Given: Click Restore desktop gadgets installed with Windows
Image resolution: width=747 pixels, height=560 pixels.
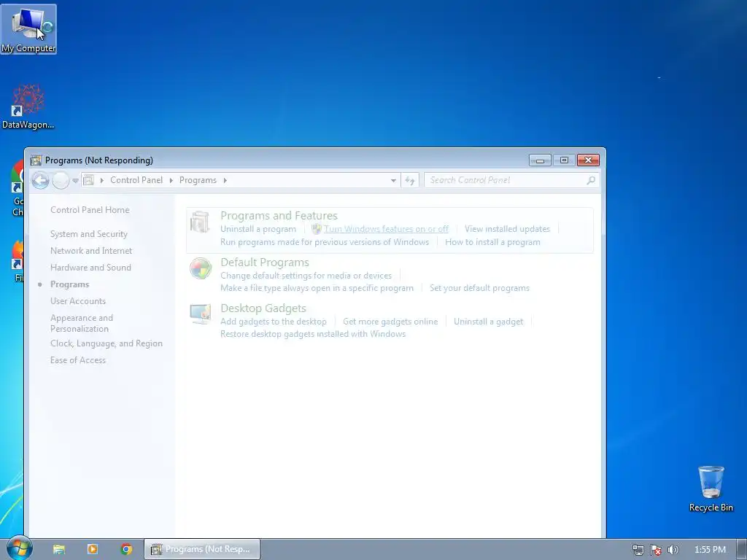Looking at the screenshot, I should [312, 334].
